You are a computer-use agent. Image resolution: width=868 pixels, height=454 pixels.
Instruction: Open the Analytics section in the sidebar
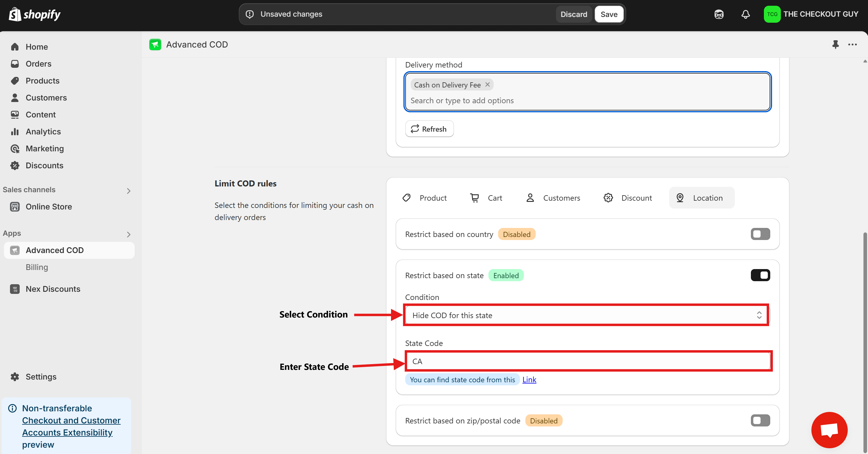43,131
